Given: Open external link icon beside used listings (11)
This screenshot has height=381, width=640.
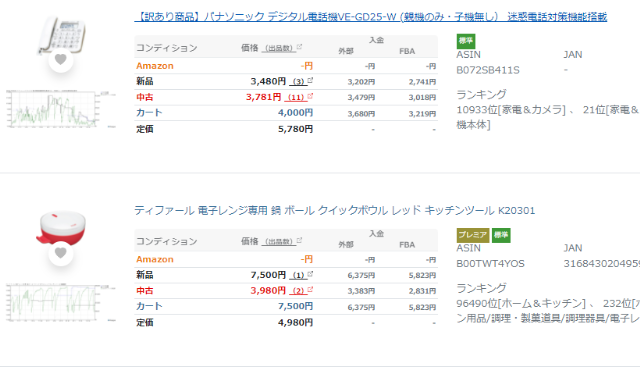Looking at the screenshot, I should [x=310, y=96].
